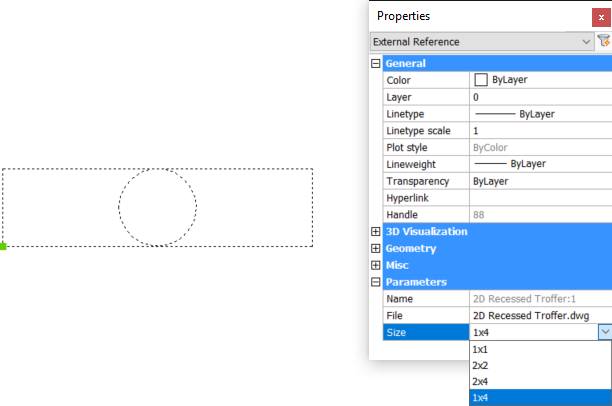This screenshot has width=612, height=406.
Task: Expand the Misc section
Action: pyautogui.click(x=376, y=265)
